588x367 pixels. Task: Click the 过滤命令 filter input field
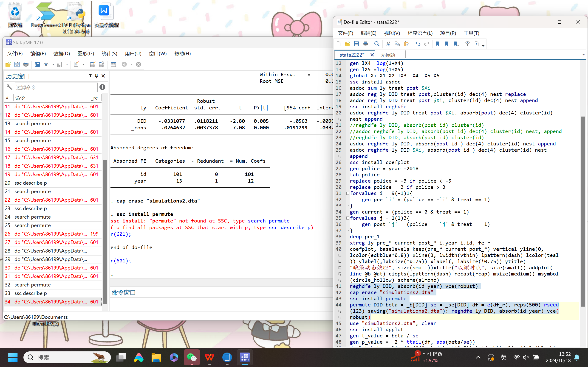tap(56, 87)
